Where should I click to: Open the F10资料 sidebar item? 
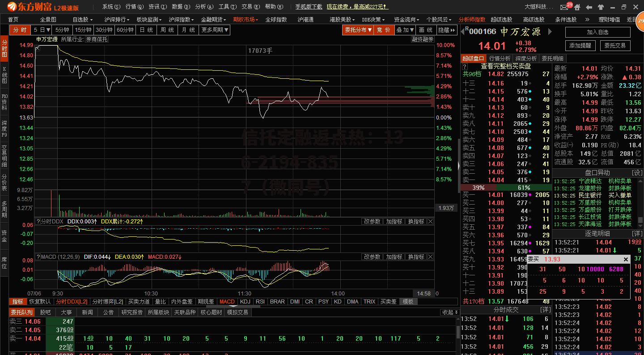pyautogui.click(x=4, y=102)
